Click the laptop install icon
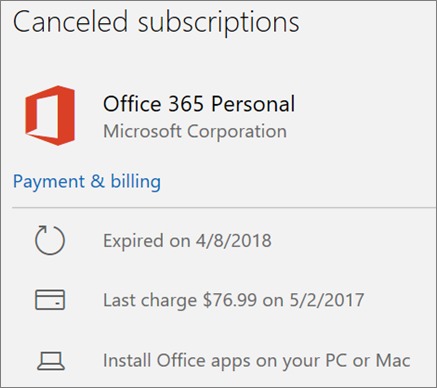 coord(51,361)
